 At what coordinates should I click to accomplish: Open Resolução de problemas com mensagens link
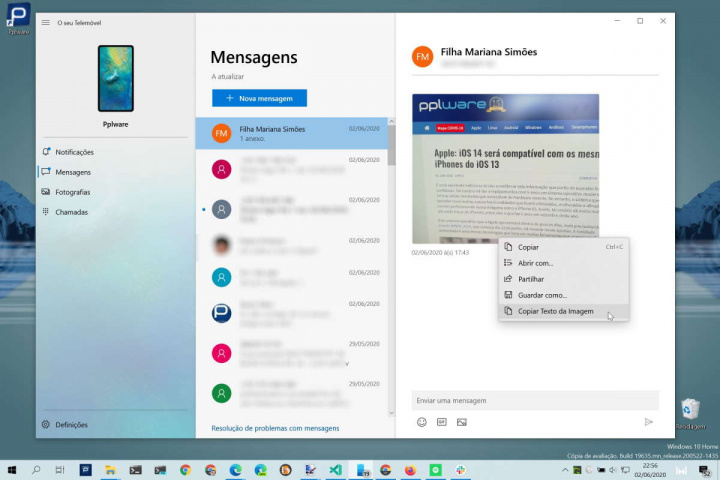tap(275, 428)
